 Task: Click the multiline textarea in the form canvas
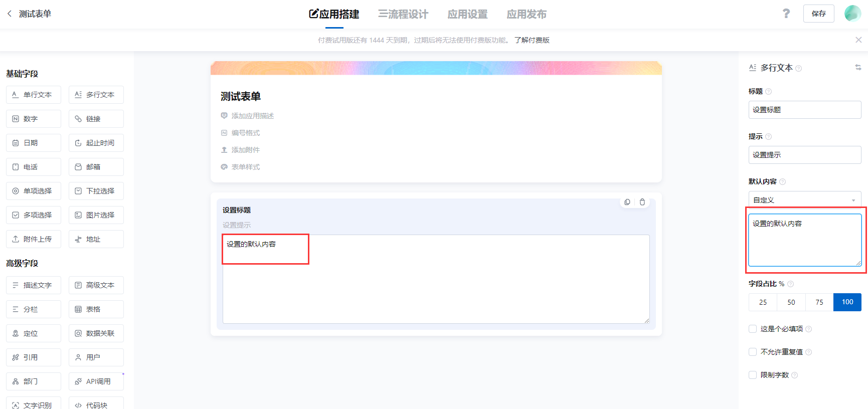(436, 279)
